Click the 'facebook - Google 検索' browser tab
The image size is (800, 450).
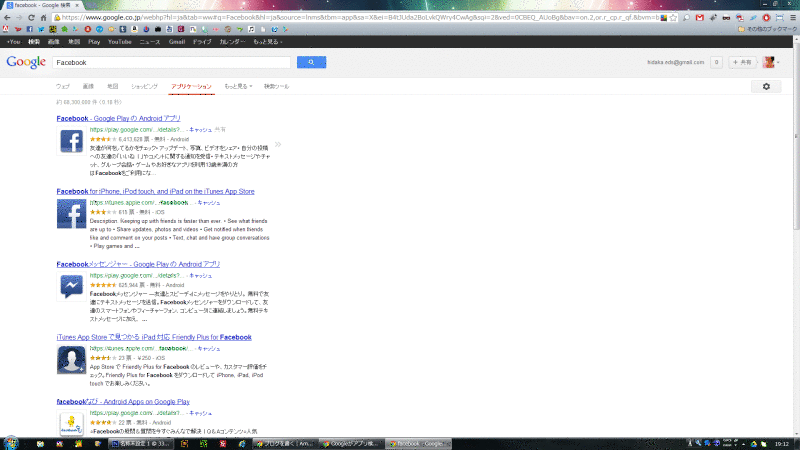(42, 5)
